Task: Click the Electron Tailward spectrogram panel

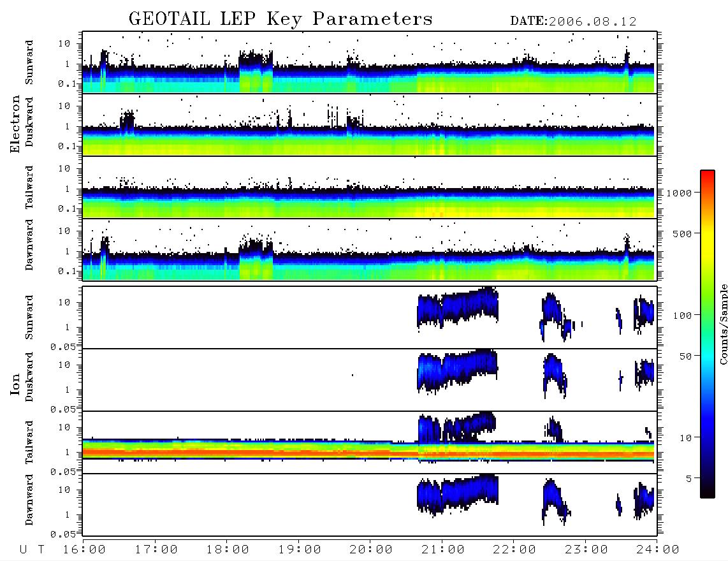Action: [370, 187]
